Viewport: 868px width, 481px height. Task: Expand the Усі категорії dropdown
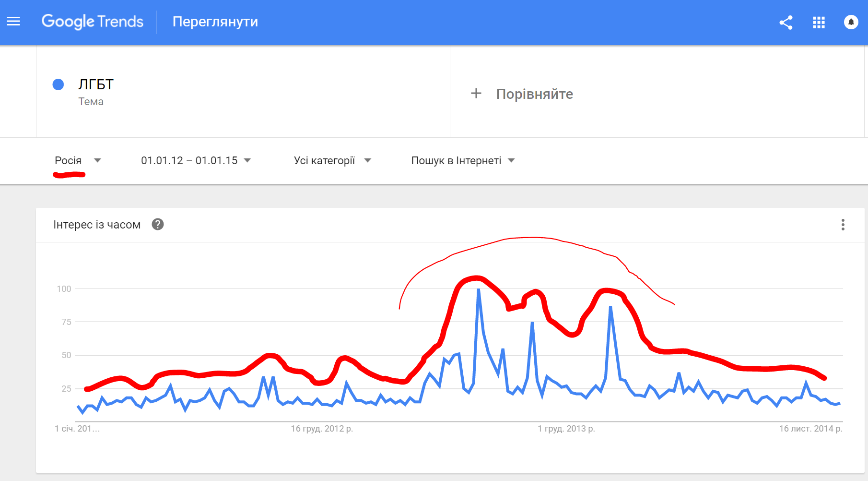tap(332, 160)
